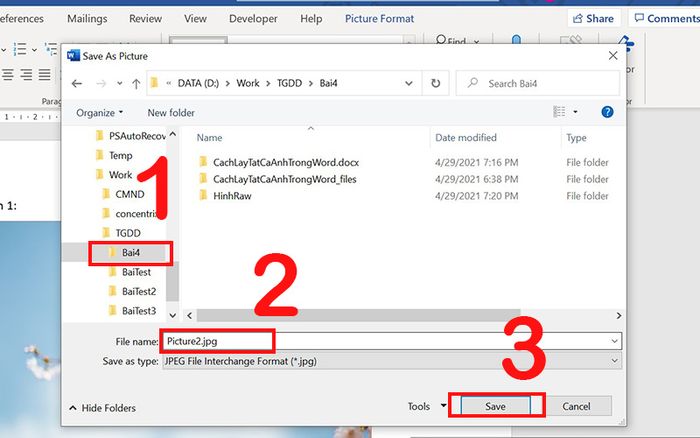Open Picture Format tab in Word

click(379, 19)
